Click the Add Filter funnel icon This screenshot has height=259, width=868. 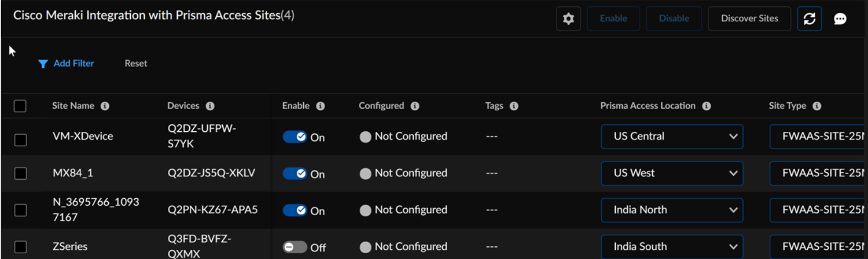(43, 64)
